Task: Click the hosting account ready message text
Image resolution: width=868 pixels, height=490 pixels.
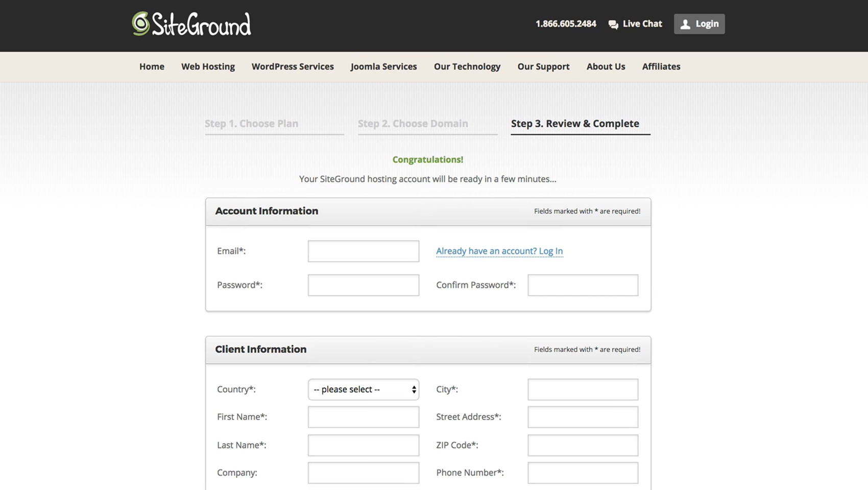Action: coord(428,179)
